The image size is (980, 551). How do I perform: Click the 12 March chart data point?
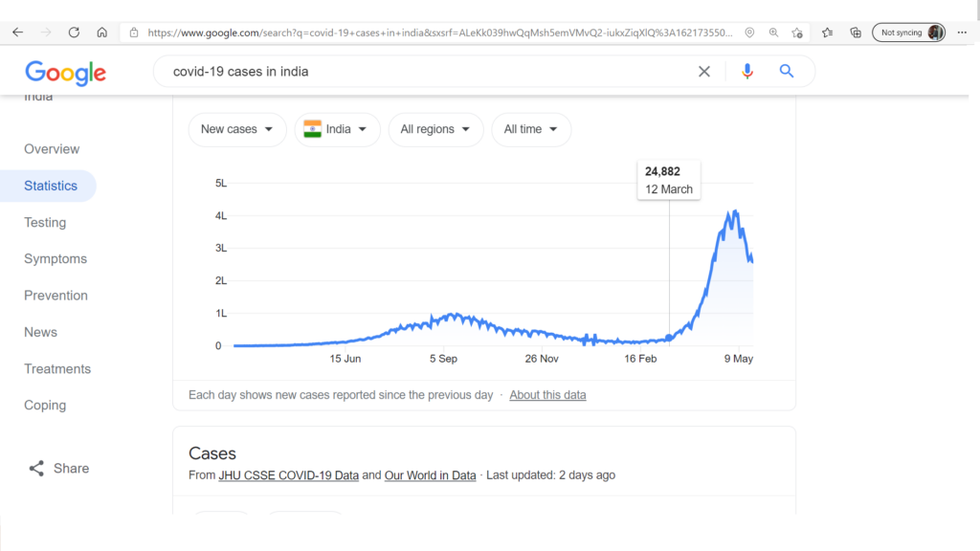[x=669, y=338]
